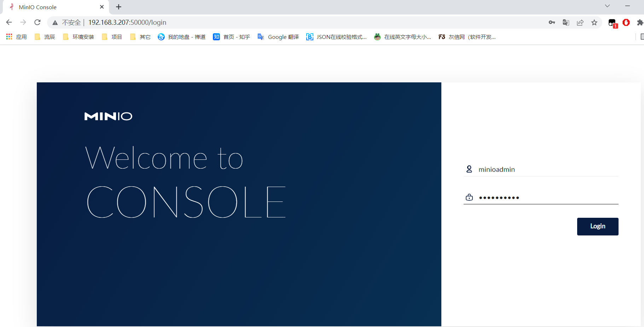Open the 项目 bookmark folder
The image size is (644, 327).
pyautogui.click(x=112, y=37)
